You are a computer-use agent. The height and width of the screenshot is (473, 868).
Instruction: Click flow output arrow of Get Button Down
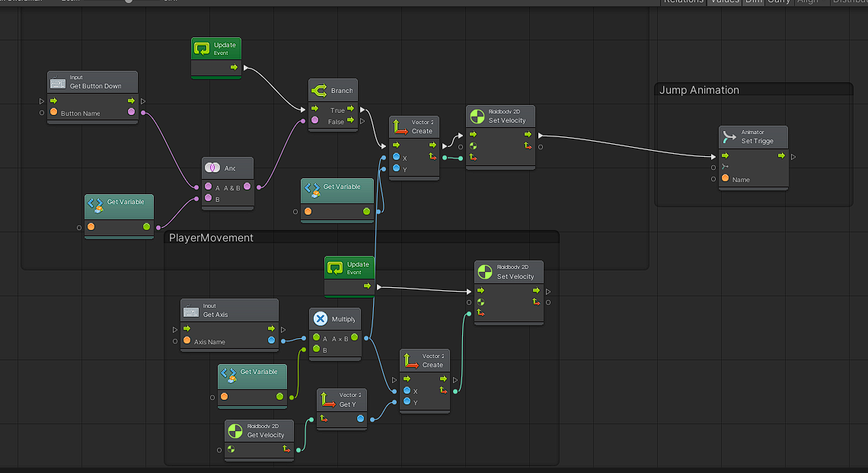coord(131,101)
